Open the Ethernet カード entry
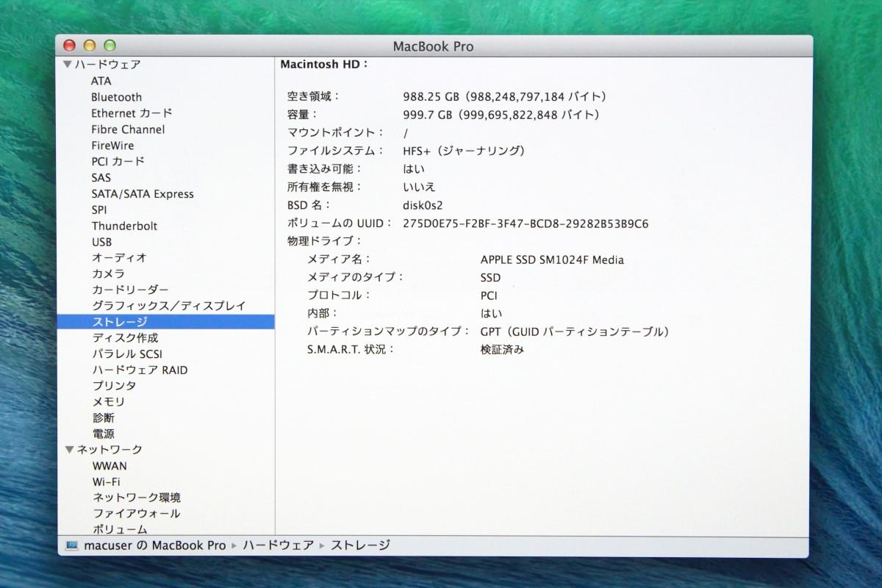The height and width of the screenshot is (588, 882). click(x=132, y=113)
